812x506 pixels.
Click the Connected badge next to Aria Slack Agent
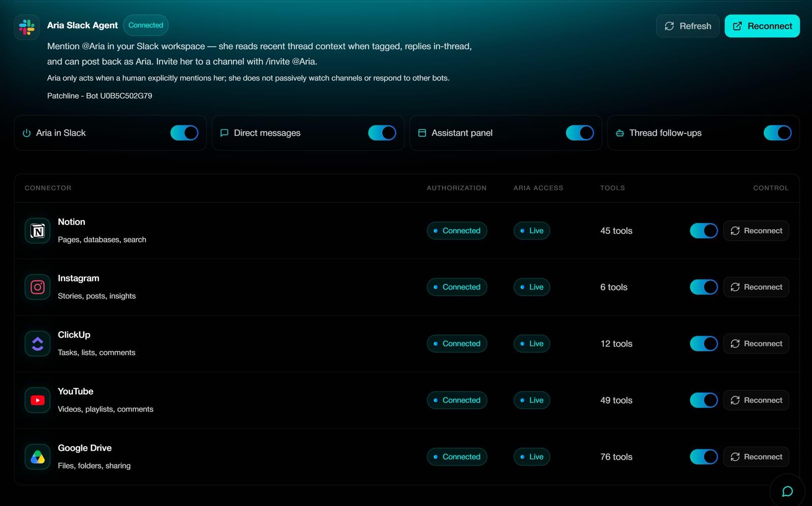pos(146,25)
